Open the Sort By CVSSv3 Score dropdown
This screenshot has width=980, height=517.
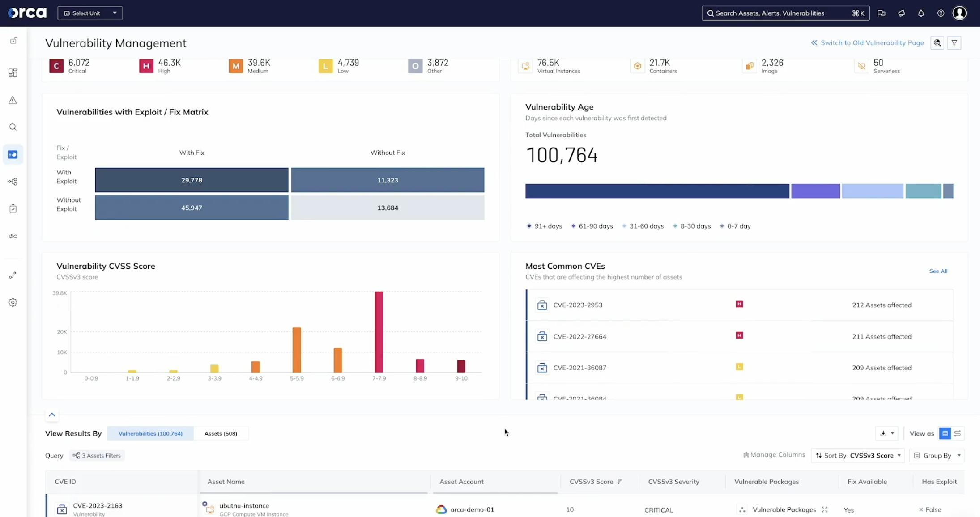858,455
